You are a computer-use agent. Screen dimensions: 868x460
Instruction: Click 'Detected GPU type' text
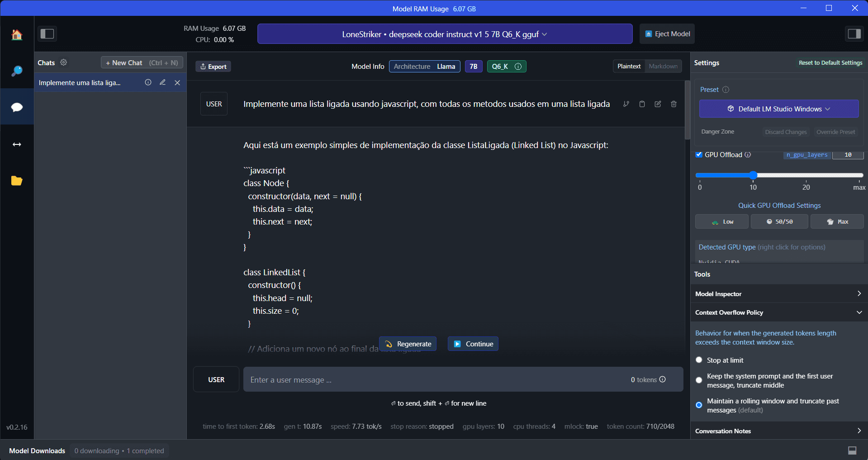(x=727, y=247)
